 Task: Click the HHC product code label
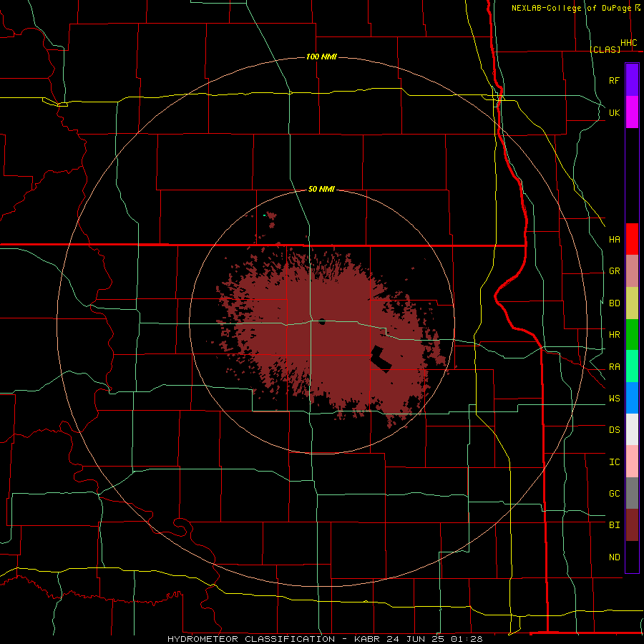click(x=628, y=43)
